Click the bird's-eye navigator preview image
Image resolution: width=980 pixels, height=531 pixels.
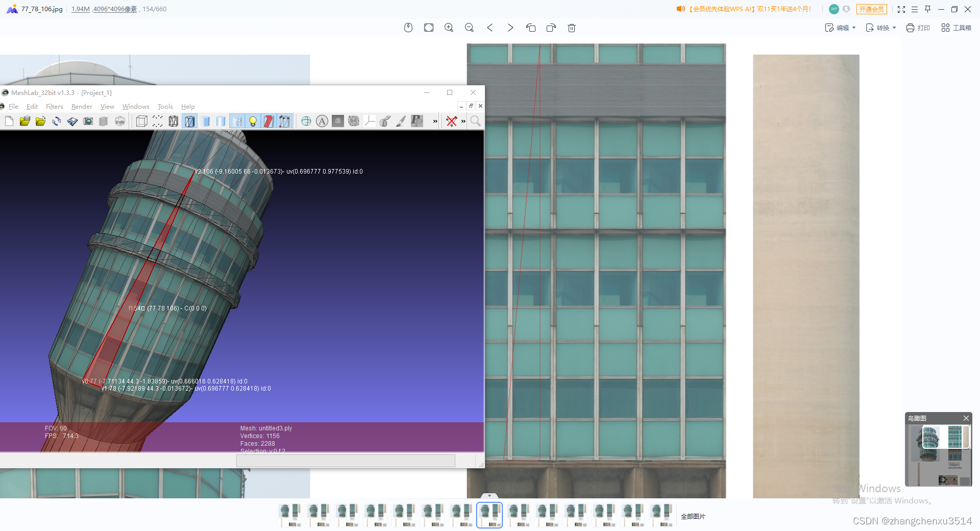(x=939, y=455)
